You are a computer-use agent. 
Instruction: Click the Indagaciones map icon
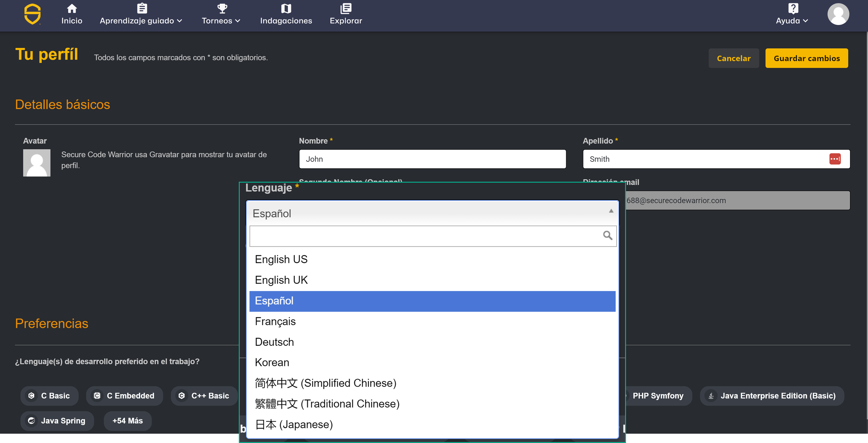286,8
